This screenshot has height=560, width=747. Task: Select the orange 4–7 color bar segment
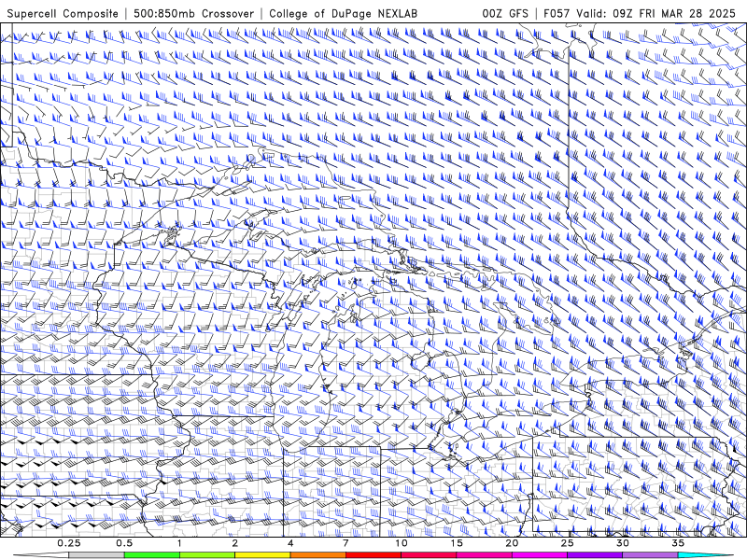pos(317,555)
